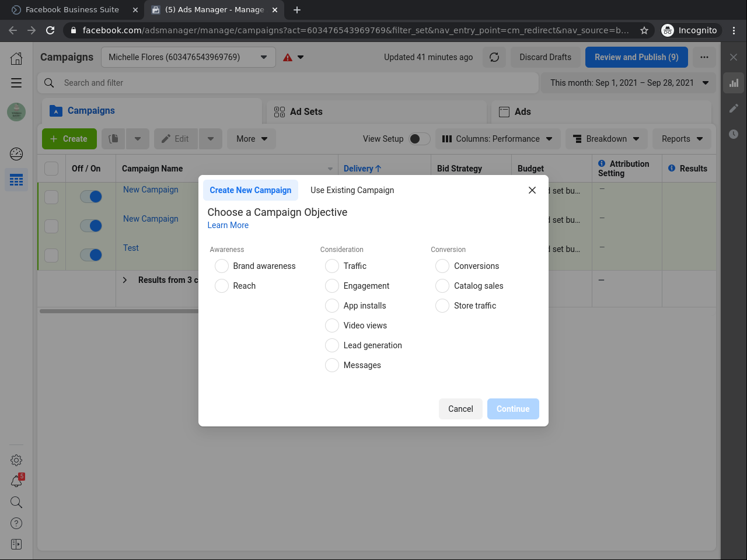Expand the Edit options dropdown arrow
Image resolution: width=747 pixels, height=560 pixels.
point(211,139)
